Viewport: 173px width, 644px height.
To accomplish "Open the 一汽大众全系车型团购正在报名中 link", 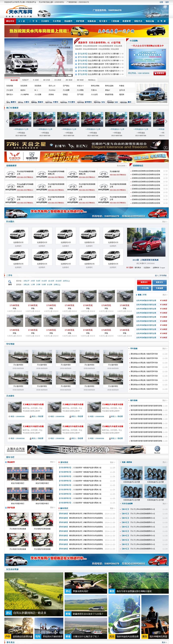I will click(147, 46).
